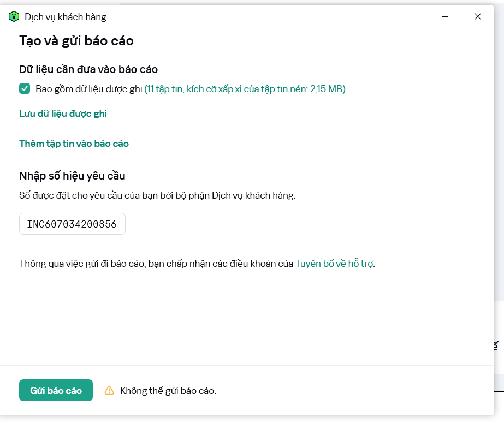Open the Tuyên bố về hỗ trợ link
Viewport: 504px width, 430px height.
click(x=334, y=264)
